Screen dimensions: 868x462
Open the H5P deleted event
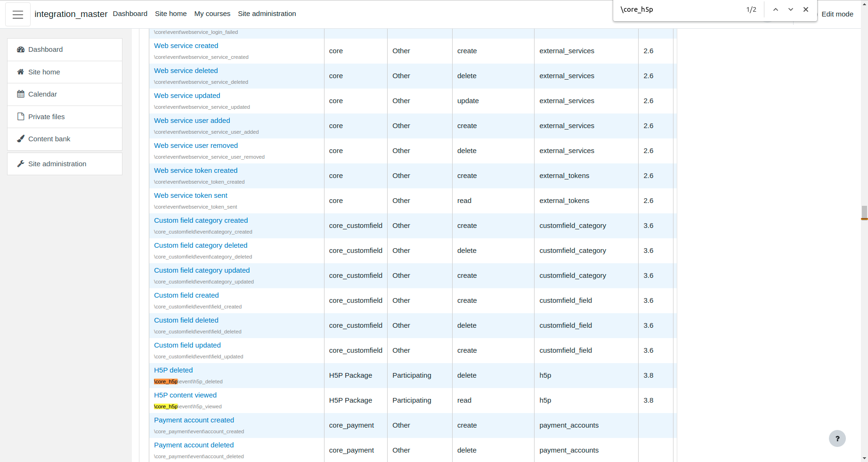173,370
